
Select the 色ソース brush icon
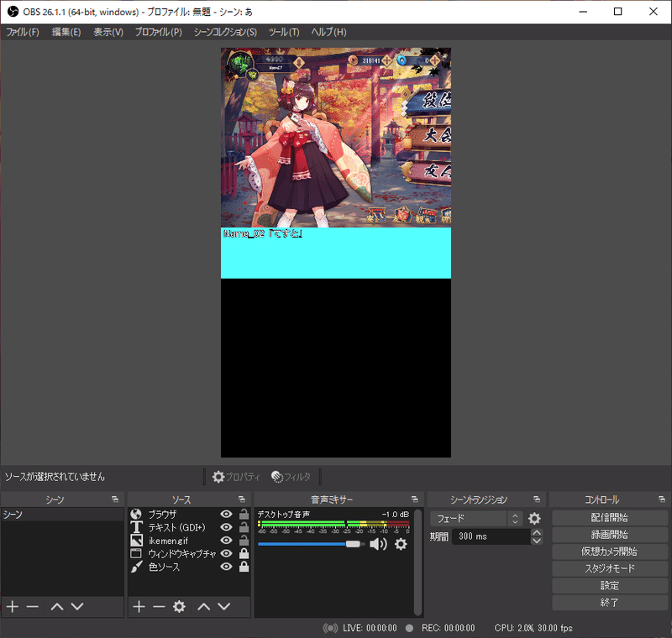click(136, 567)
